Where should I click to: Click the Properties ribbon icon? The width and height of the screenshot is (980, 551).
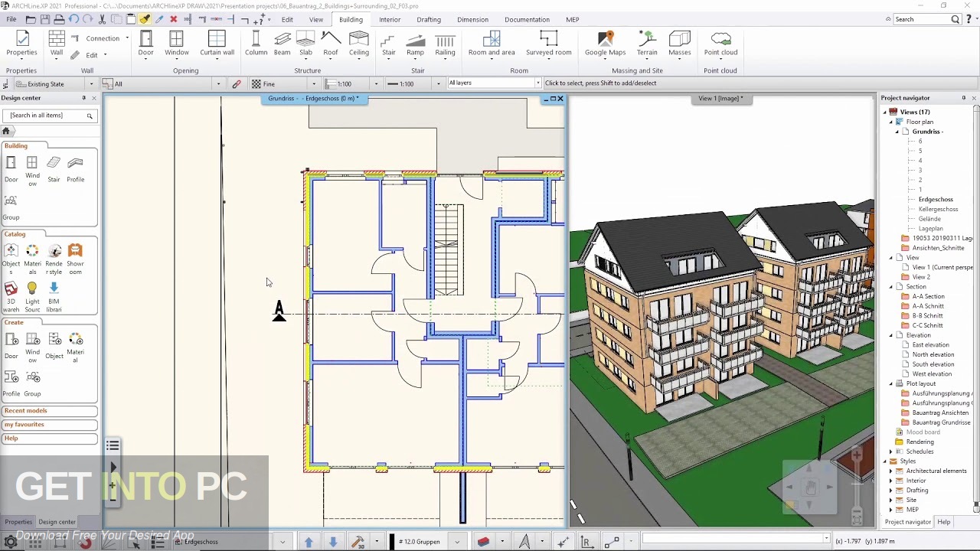pyautogui.click(x=21, y=44)
